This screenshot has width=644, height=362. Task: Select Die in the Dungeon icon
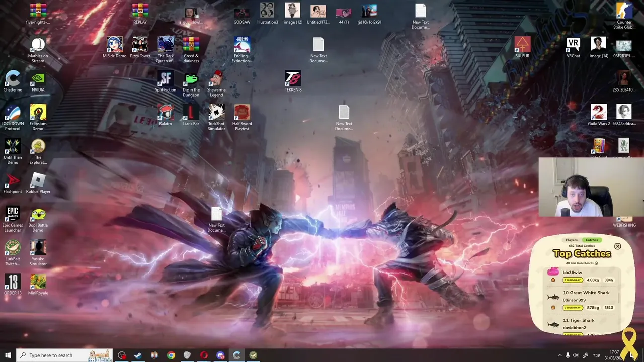pos(191,84)
